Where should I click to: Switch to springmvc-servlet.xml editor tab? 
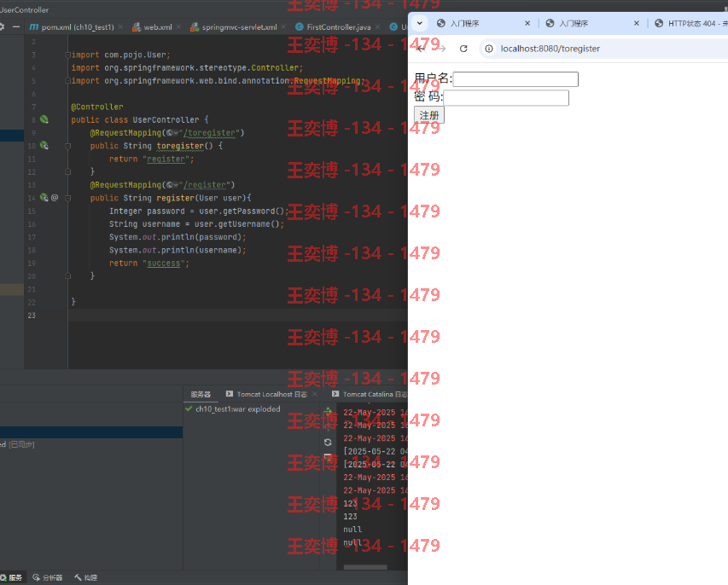(239, 27)
